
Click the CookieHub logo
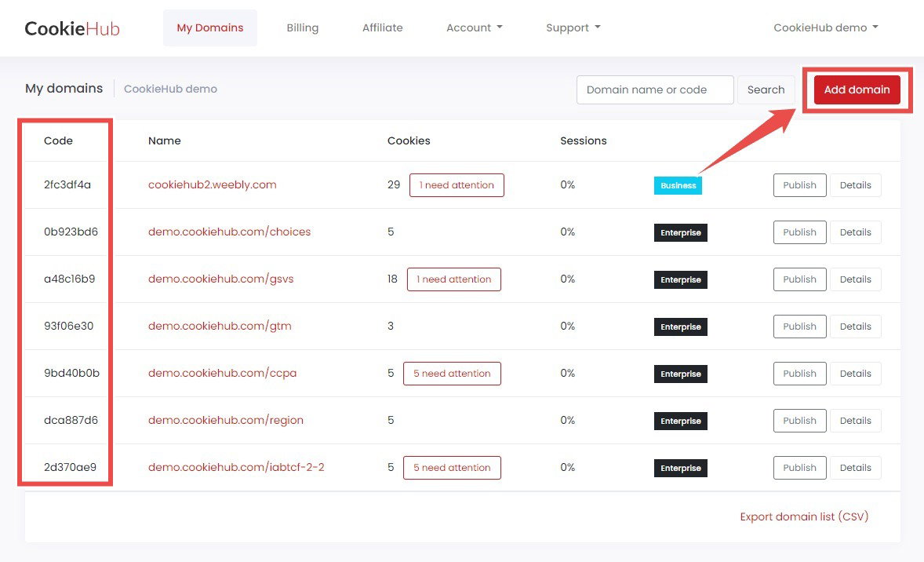72,28
